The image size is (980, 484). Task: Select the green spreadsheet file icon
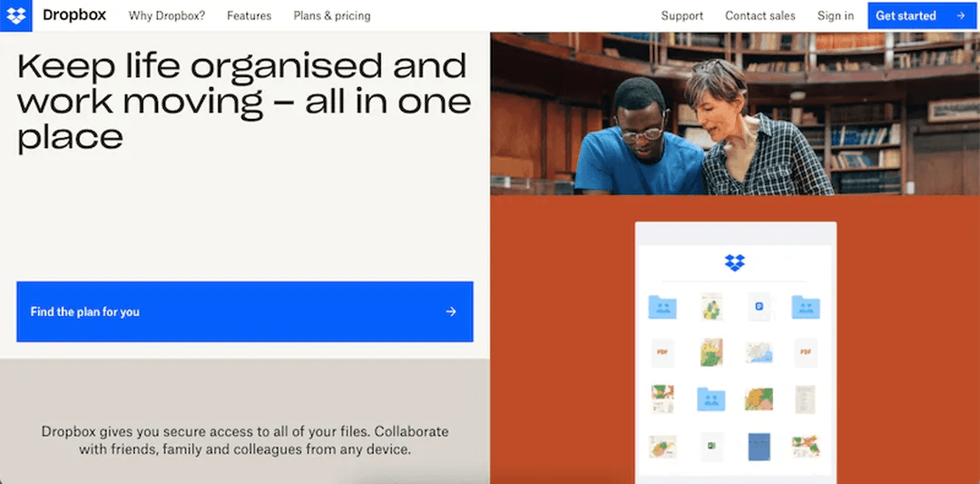tap(710, 446)
